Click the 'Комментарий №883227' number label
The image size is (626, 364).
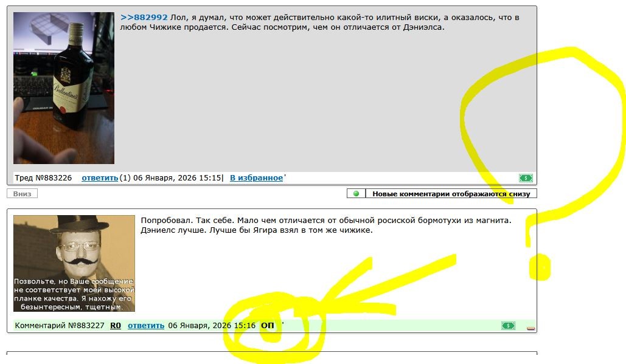pos(58,326)
